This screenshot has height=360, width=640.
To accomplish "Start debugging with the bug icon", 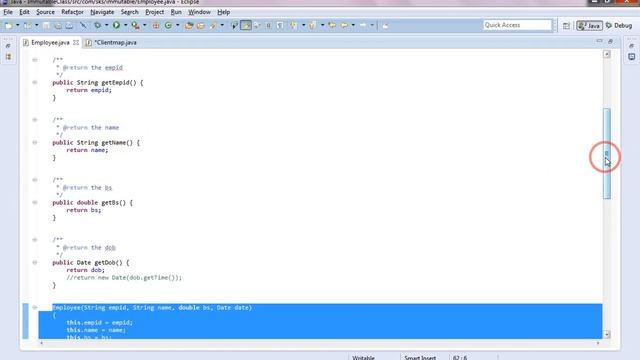I will 98,25.
